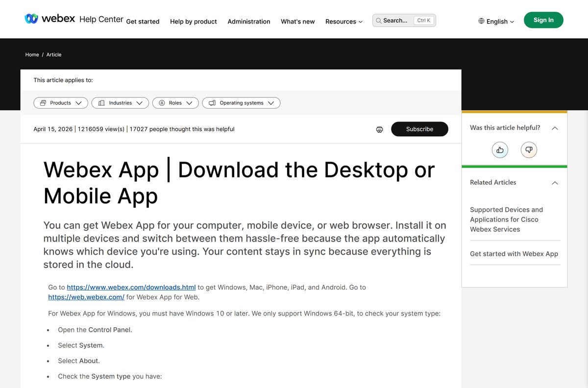The width and height of the screenshot is (588, 388).
Task: Open Help by product menu
Action: pos(194,22)
